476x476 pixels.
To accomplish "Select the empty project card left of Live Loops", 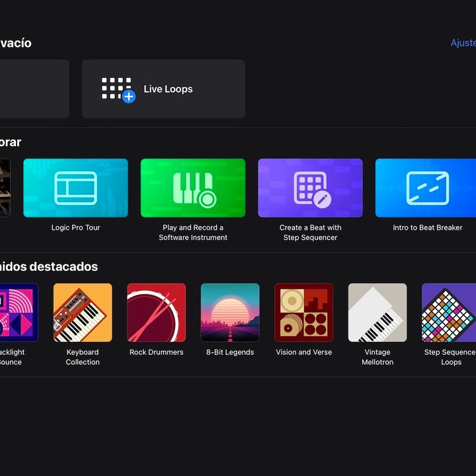I will pyautogui.click(x=34, y=89).
